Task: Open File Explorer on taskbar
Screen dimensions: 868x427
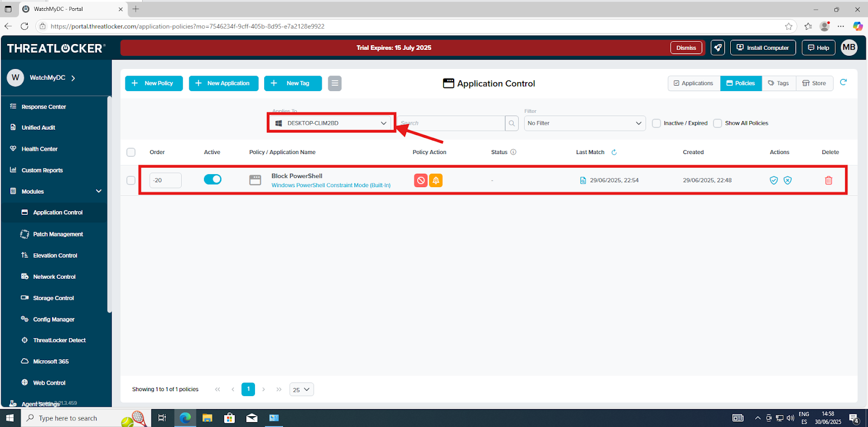Action: [207, 418]
